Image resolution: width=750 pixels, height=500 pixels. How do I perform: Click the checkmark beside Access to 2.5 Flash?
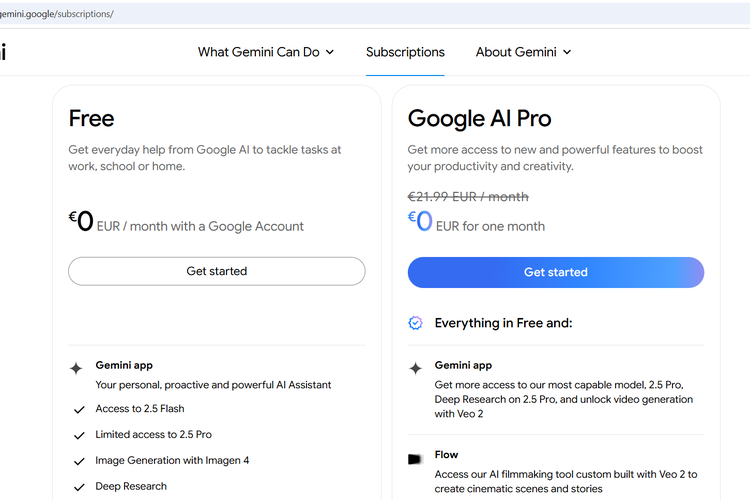click(x=79, y=409)
